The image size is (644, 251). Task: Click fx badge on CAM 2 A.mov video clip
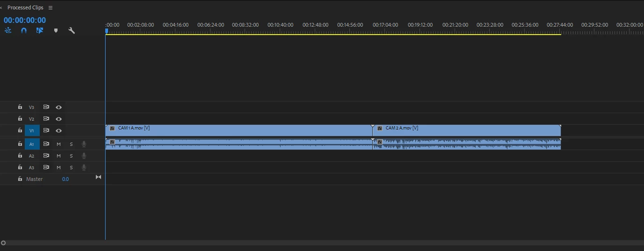pos(380,128)
